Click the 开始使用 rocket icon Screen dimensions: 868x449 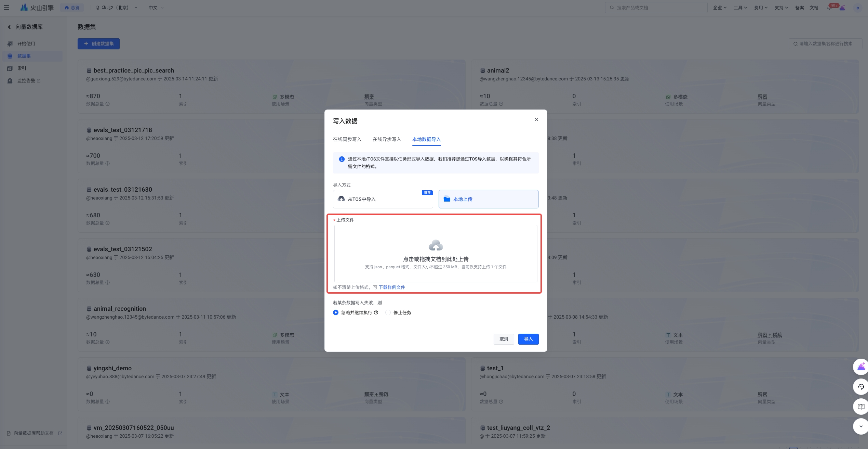(x=10, y=44)
